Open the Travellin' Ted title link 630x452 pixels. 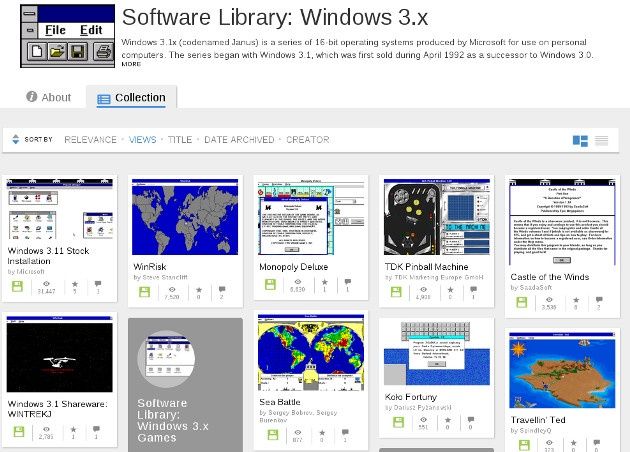coord(538,420)
